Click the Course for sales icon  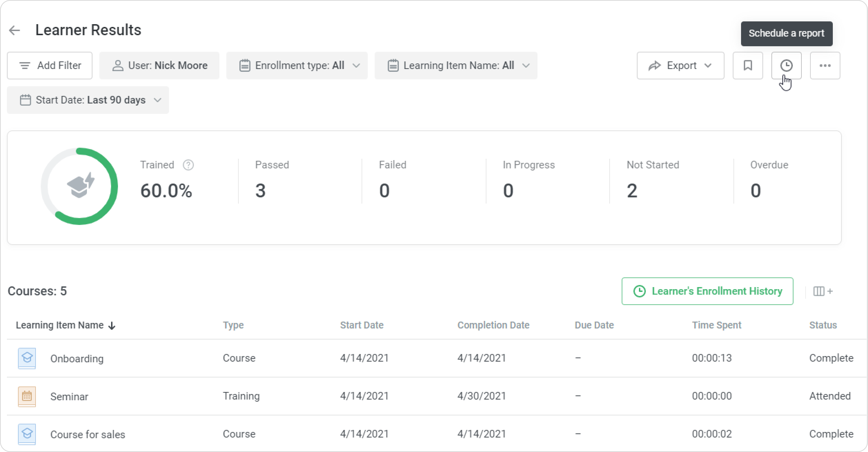(x=27, y=434)
